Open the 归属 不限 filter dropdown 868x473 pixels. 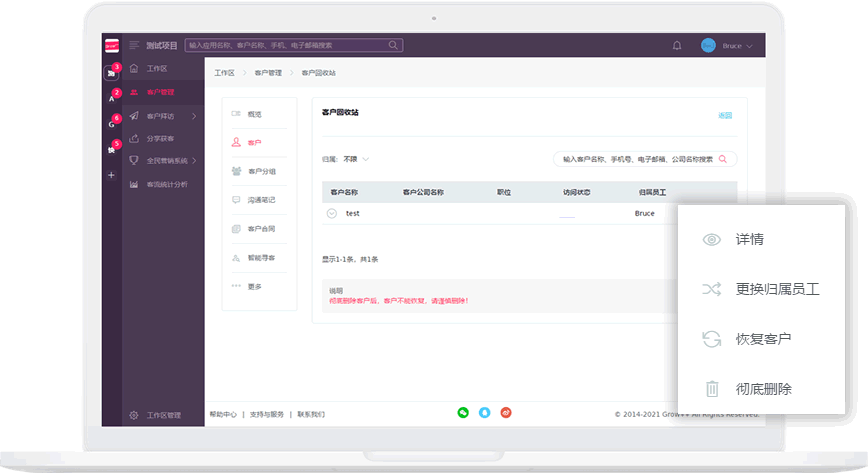356,159
